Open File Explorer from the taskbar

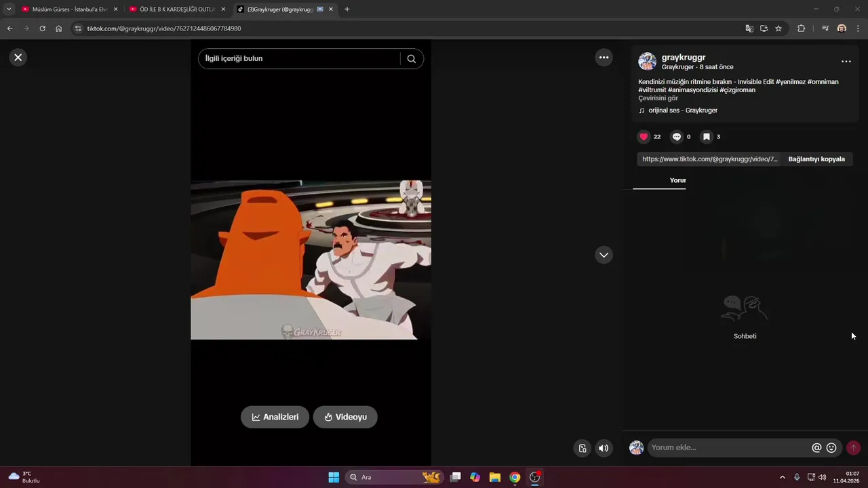[495, 477]
